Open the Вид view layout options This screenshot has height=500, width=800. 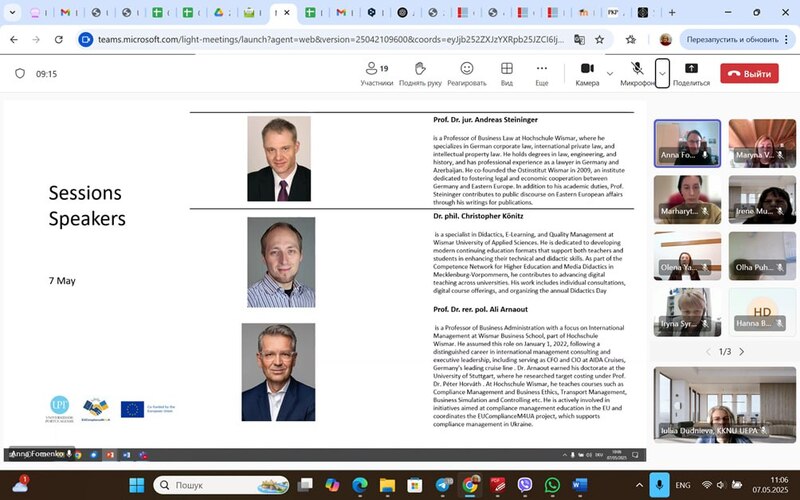pos(507,73)
